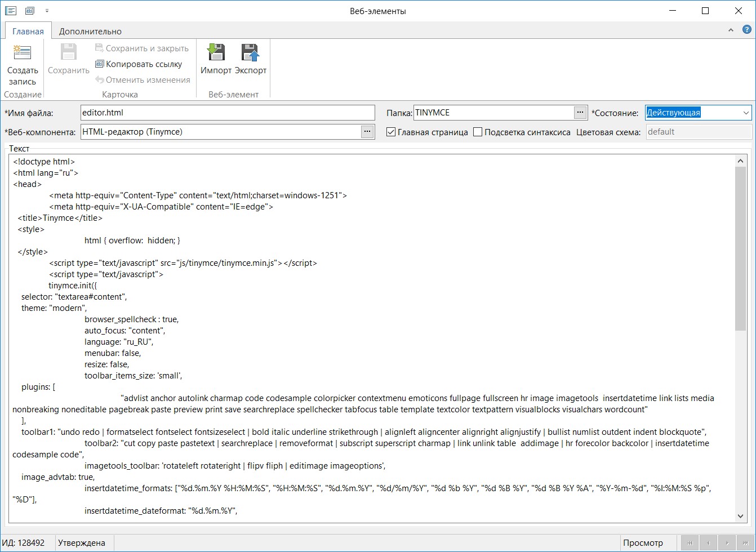The image size is (756, 552).
Task: Go to first record navigation button
Action: pos(690,543)
